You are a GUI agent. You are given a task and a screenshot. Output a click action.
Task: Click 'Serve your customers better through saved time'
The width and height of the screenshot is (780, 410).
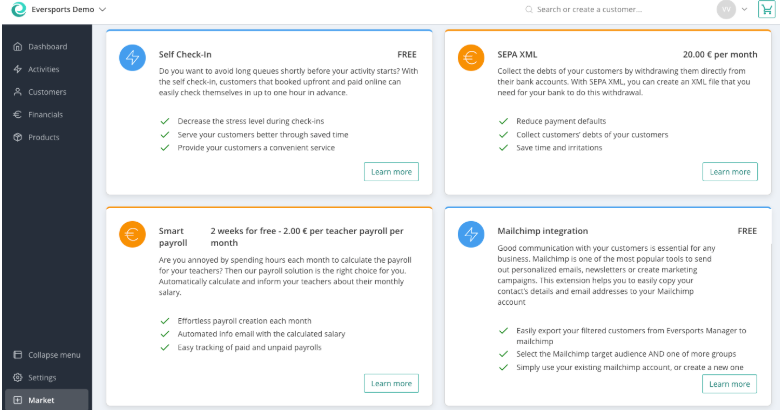click(x=263, y=134)
